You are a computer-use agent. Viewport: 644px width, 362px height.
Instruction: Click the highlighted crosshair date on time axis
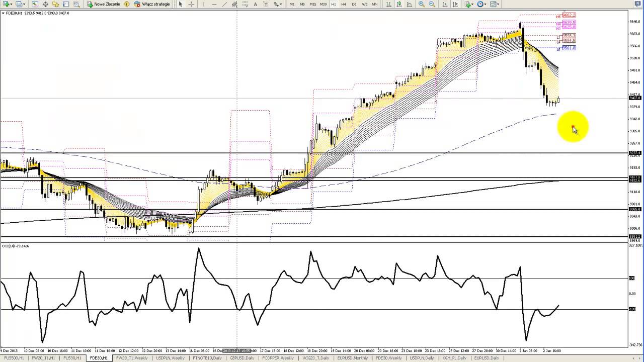tap(237, 350)
